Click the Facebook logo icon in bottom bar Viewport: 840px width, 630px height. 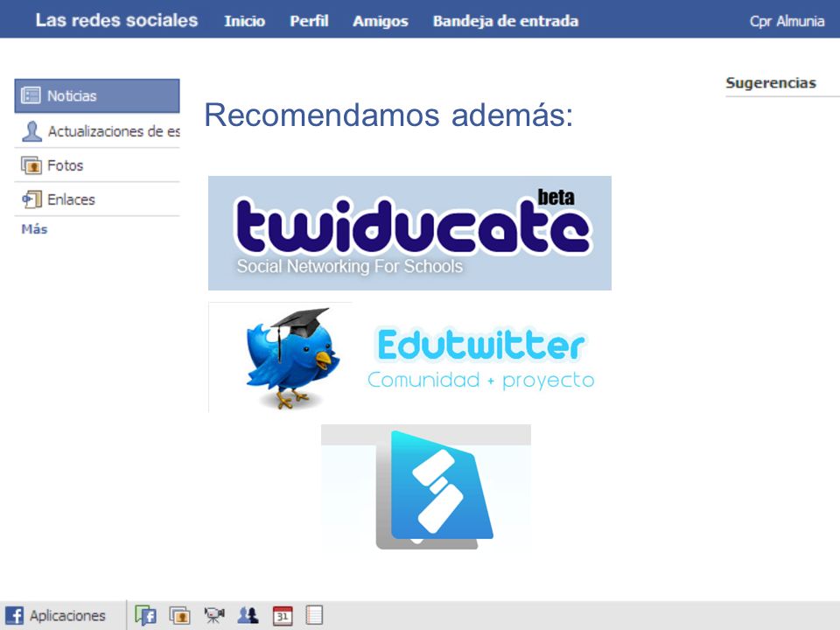pos(15,615)
